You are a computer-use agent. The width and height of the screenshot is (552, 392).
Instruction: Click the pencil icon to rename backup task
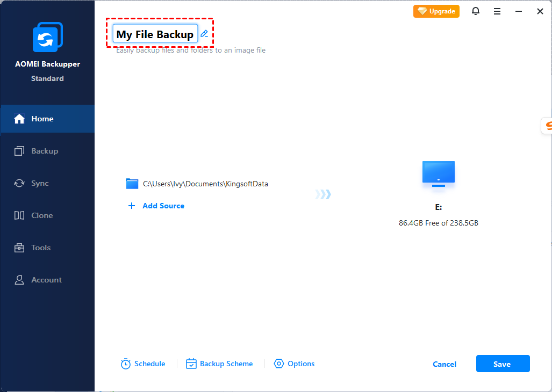coord(204,34)
